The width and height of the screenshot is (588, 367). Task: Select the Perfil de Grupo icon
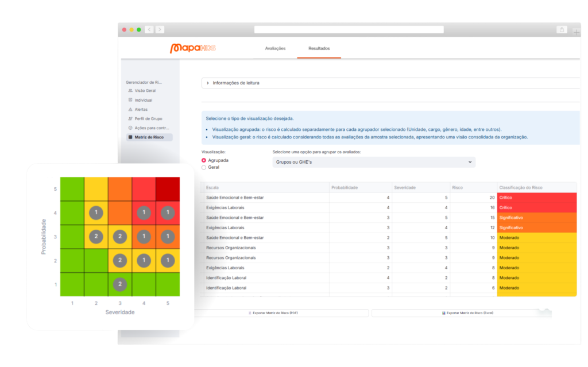tap(130, 119)
